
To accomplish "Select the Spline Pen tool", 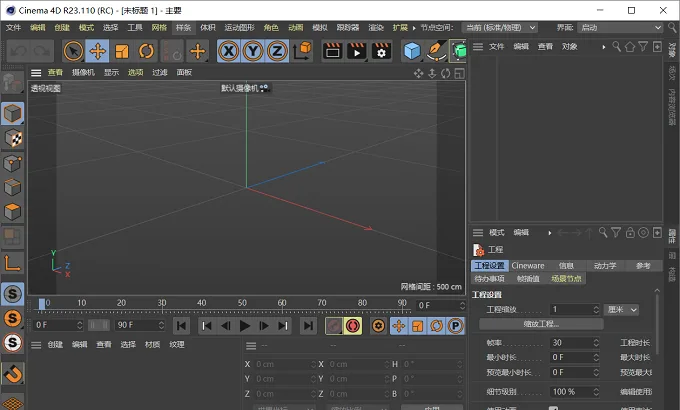I will point(436,51).
